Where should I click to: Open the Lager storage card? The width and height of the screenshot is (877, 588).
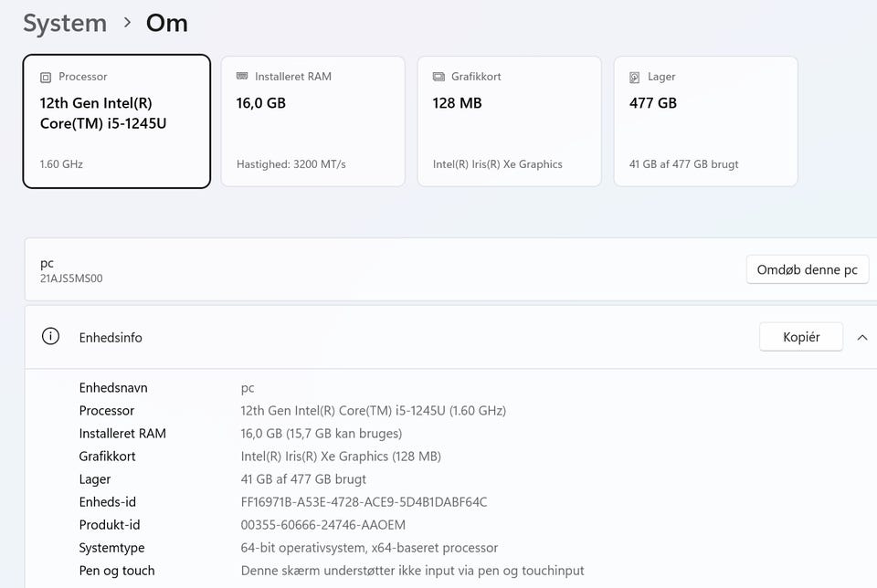[x=706, y=121]
